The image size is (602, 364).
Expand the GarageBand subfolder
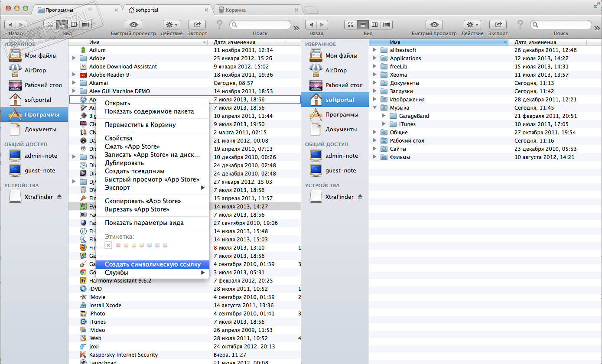click(384, 116)
